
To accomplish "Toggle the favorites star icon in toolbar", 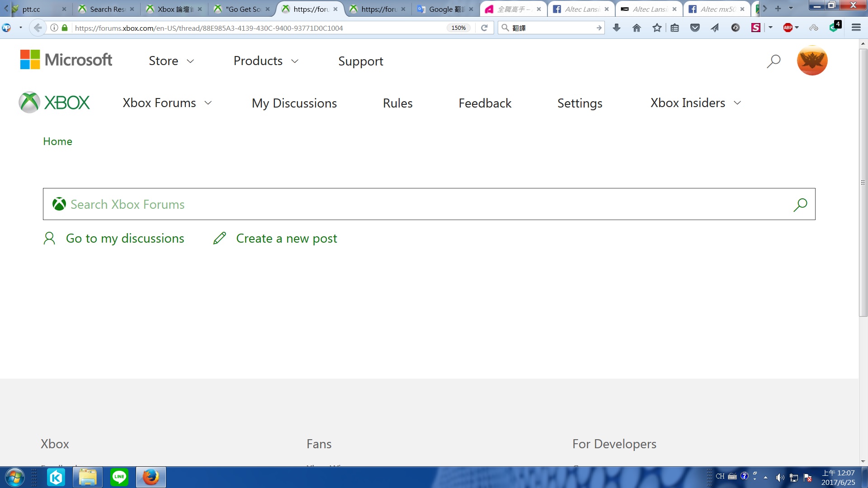I will [x=656, y=28].
